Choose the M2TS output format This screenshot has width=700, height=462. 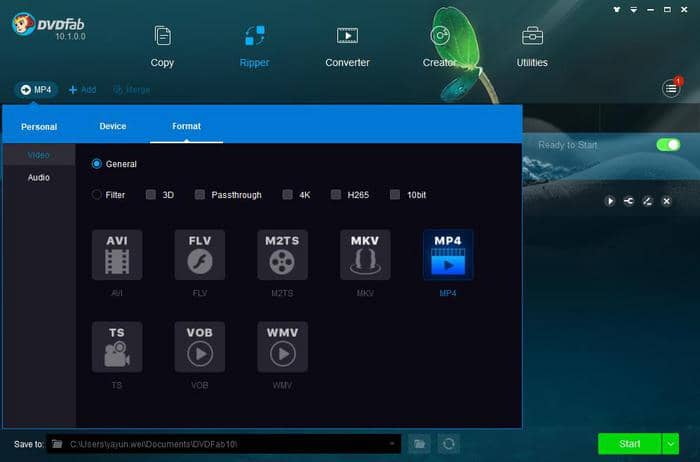(x=282, y=255)
